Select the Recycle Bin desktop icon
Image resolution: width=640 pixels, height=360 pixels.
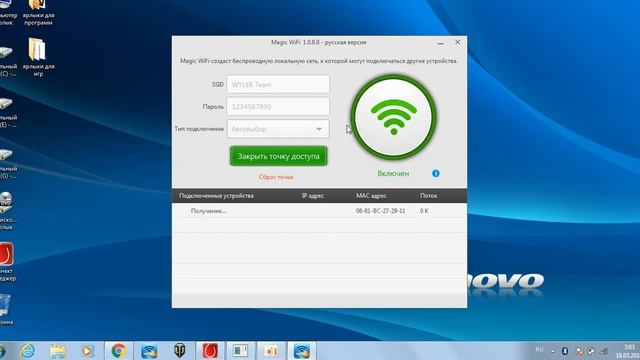(6, 309)
